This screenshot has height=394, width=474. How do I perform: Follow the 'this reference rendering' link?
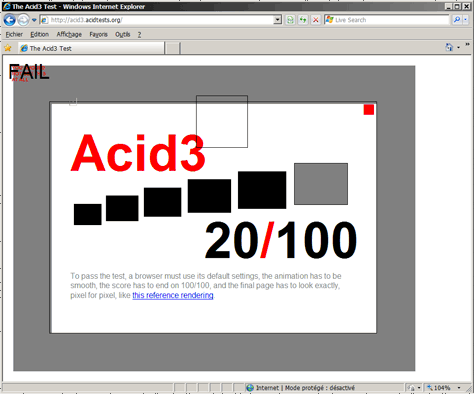pos(173,295)
